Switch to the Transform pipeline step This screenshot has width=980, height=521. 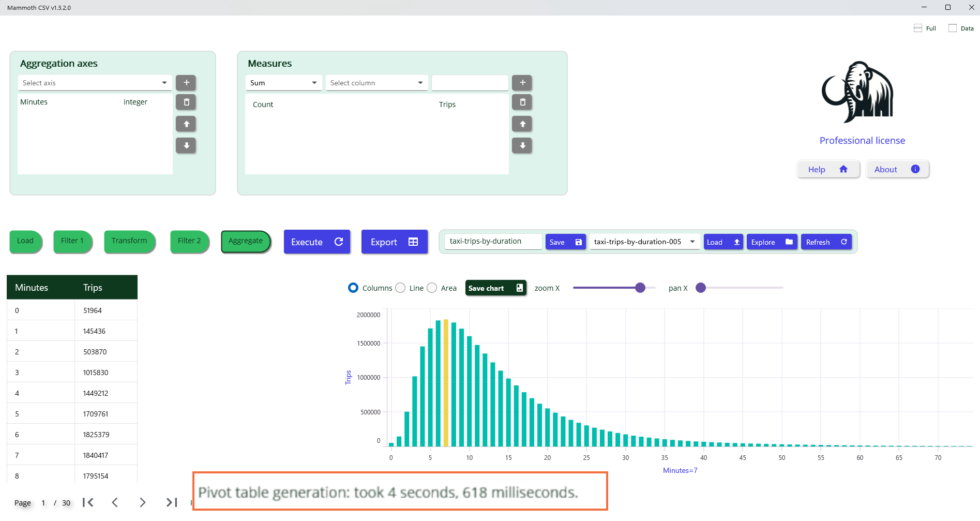click(129, 241)
